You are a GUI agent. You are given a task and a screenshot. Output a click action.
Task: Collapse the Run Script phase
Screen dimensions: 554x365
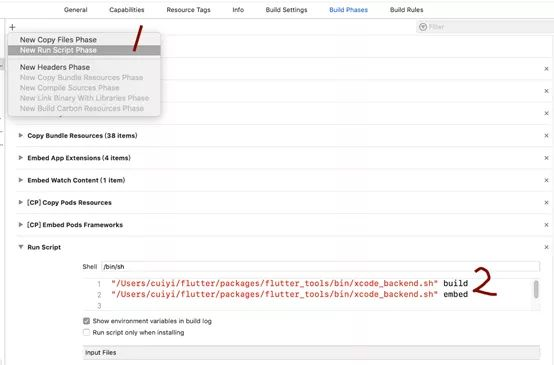tap(20, 247)
